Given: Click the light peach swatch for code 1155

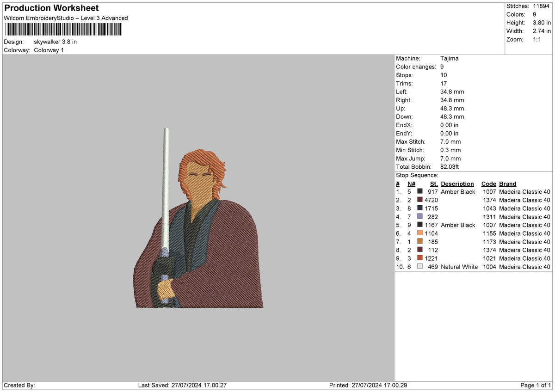Looking at the screenshot, I should 420,233.
